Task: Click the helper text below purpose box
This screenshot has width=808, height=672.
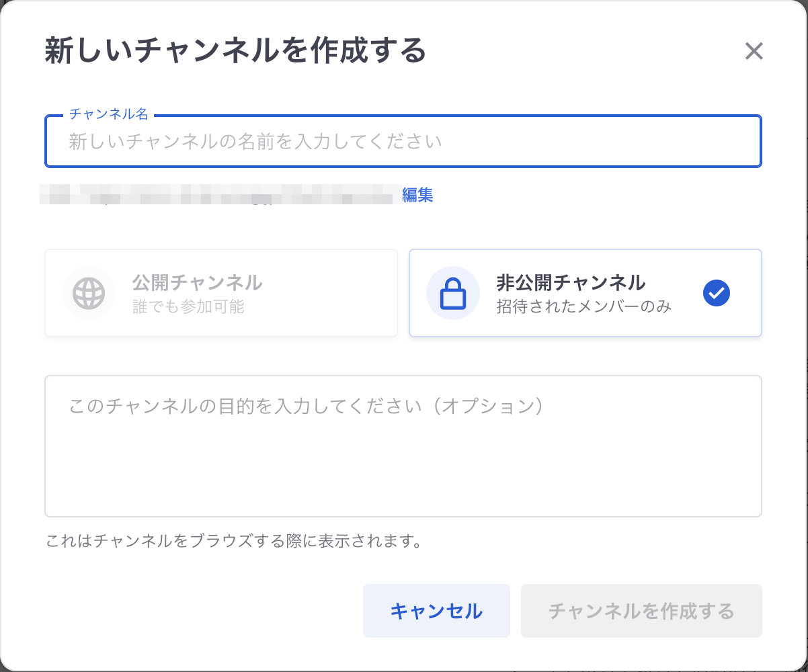Action: [x=233, y=541]
